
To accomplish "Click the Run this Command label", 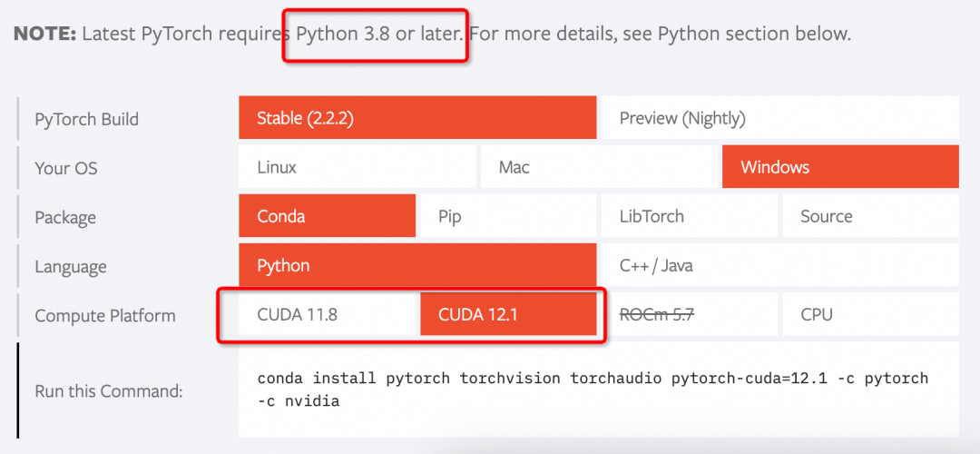I will pyautogui.click(x=108, y=392).
